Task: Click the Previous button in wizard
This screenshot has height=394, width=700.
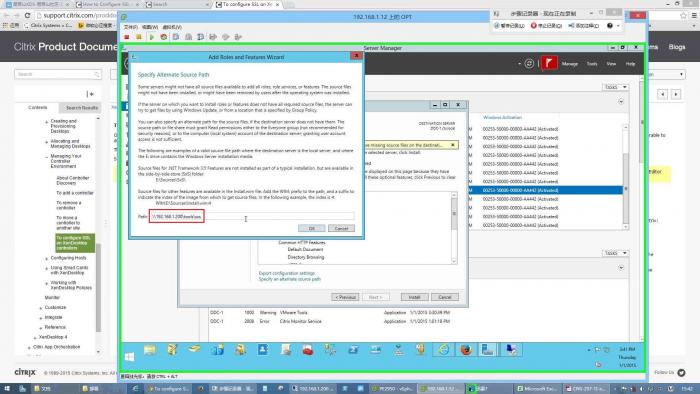Action: point(345,297)
